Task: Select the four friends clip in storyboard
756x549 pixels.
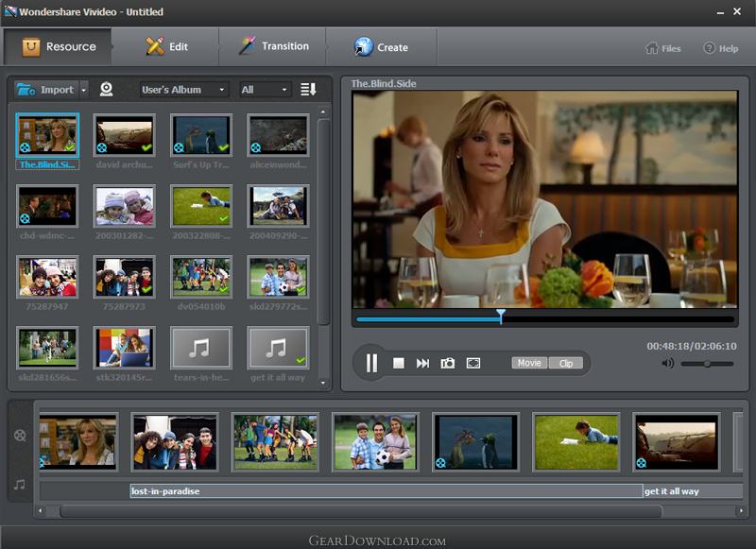Action: (x=175, y=442)
